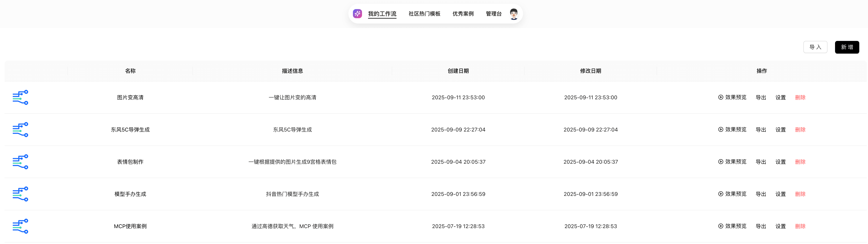Open the user avatar profile
The image size is (868, 244).
514,14
